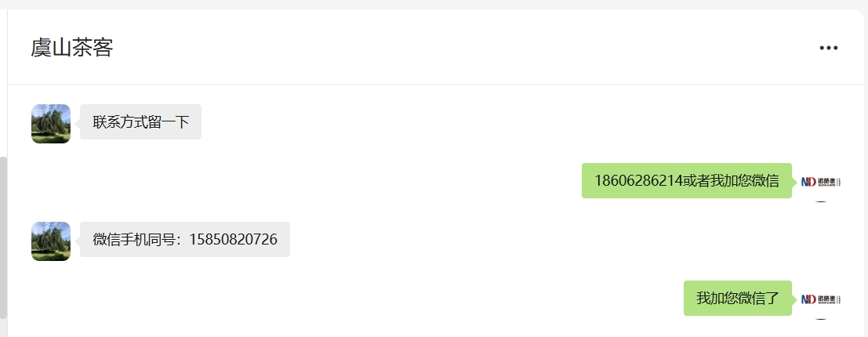Click the chat title "虞山茶客"
The height and width of the screenshot is (337, 868).
point(72,48)
